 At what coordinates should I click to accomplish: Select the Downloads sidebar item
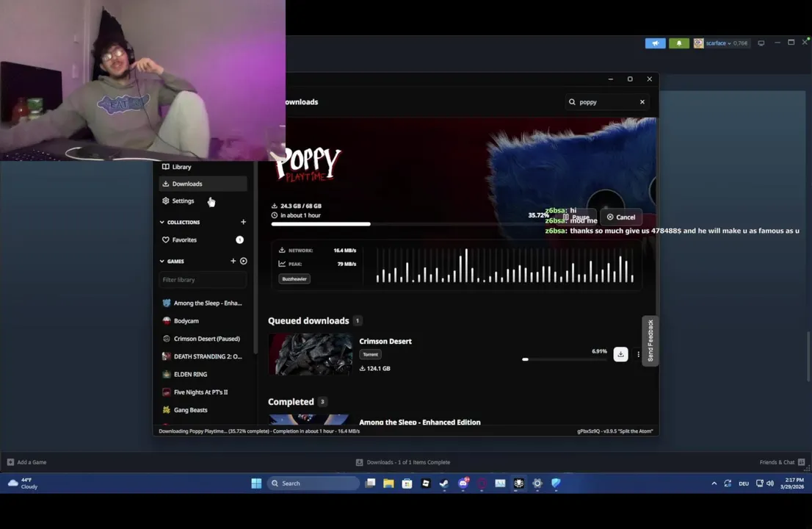coord(203,184)
